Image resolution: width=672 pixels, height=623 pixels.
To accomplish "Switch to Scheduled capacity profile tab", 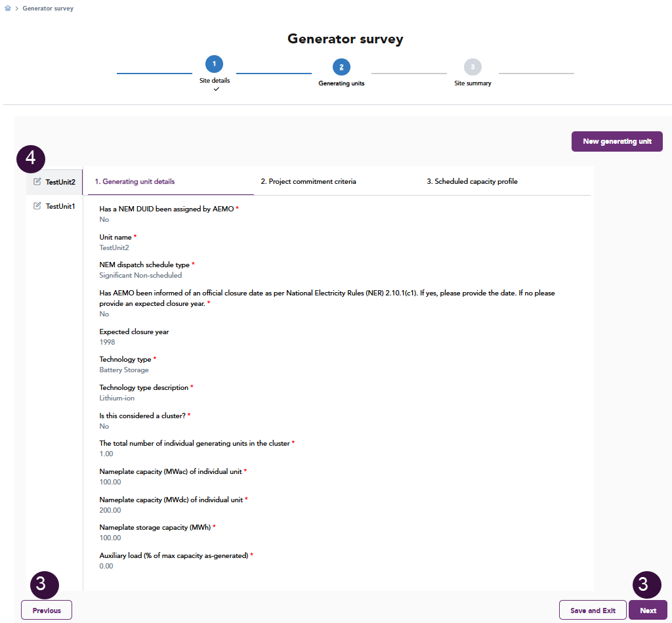I will pyautogui.click(x=472, y=181).
